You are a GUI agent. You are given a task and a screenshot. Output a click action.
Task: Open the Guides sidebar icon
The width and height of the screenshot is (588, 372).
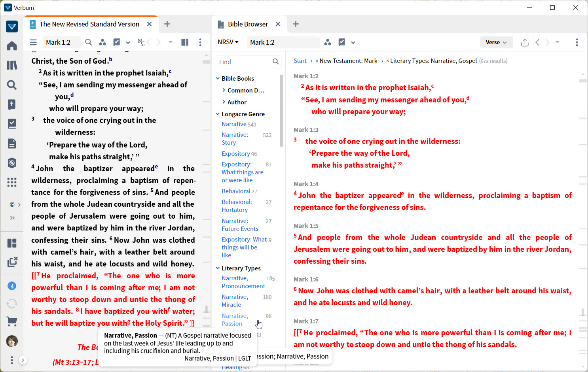(x=12, y=162)
